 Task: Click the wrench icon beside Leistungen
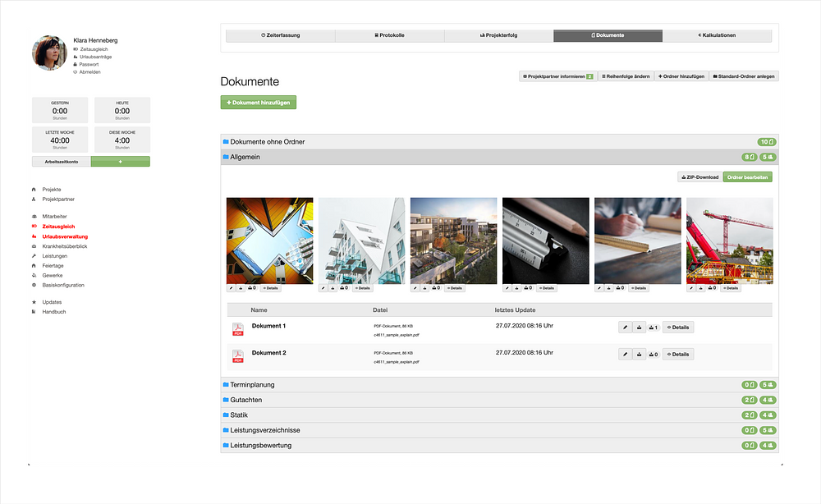(34, 256)
